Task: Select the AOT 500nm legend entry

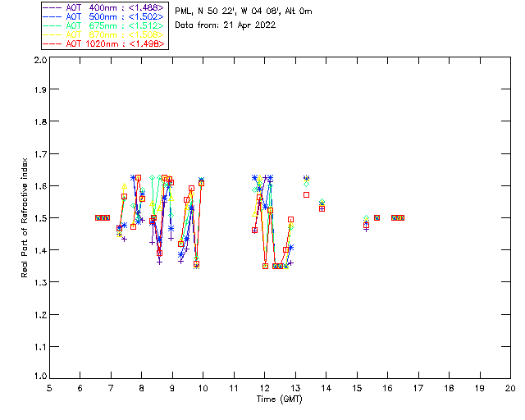Action: pyautogui.click(x=103, y=16)
